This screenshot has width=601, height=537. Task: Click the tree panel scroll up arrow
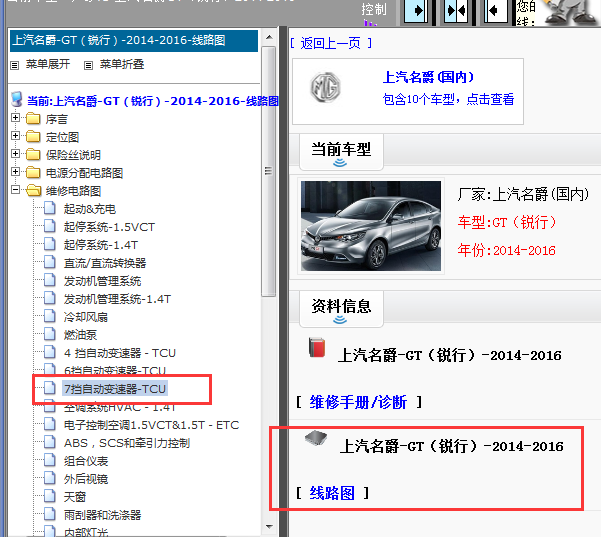point(269,37)
